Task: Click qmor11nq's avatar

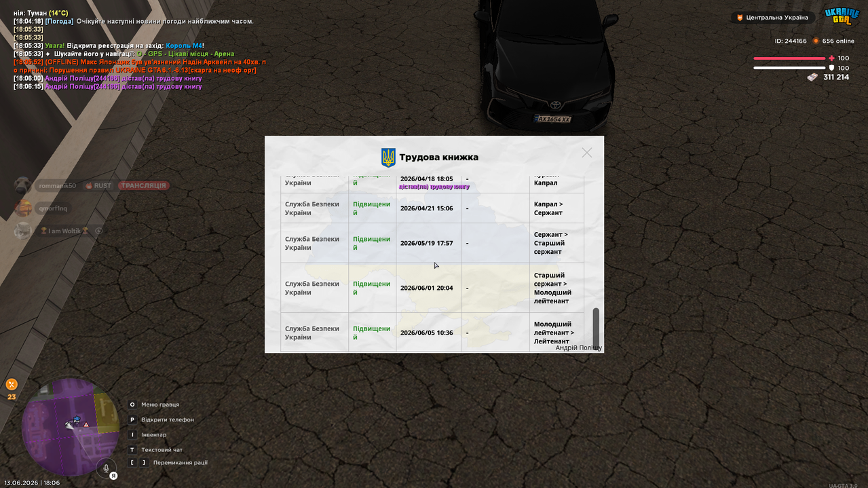Action: pos(23,208)
